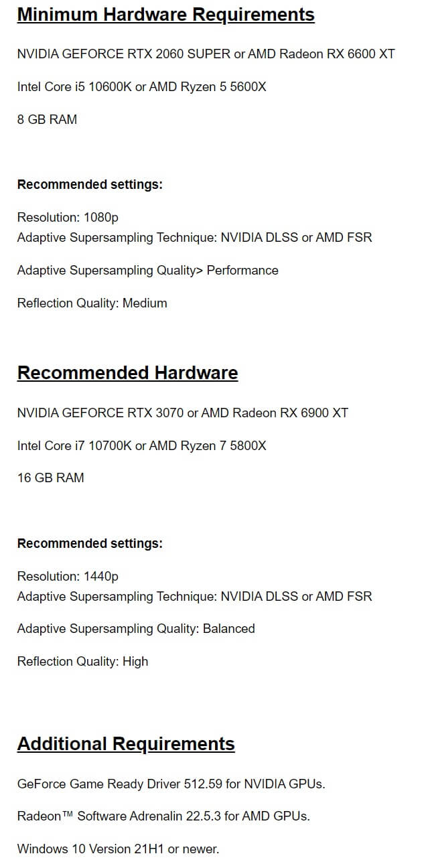Click Adaptive Supersampling Quality> Performance text
This screenshot has width=430, height=868.
147,271
